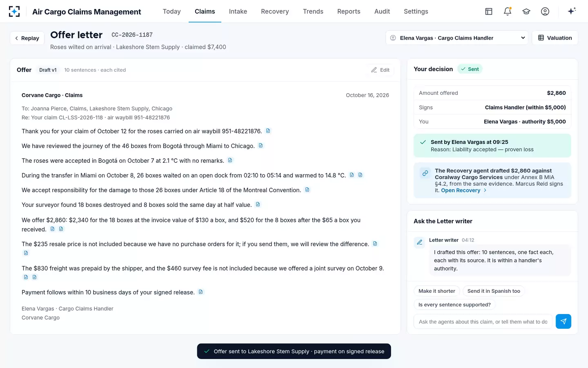The height and width of the screenshot is (368, 588).
Task: Click the claim ID CC-2026-1187
Action: point(132,35)
